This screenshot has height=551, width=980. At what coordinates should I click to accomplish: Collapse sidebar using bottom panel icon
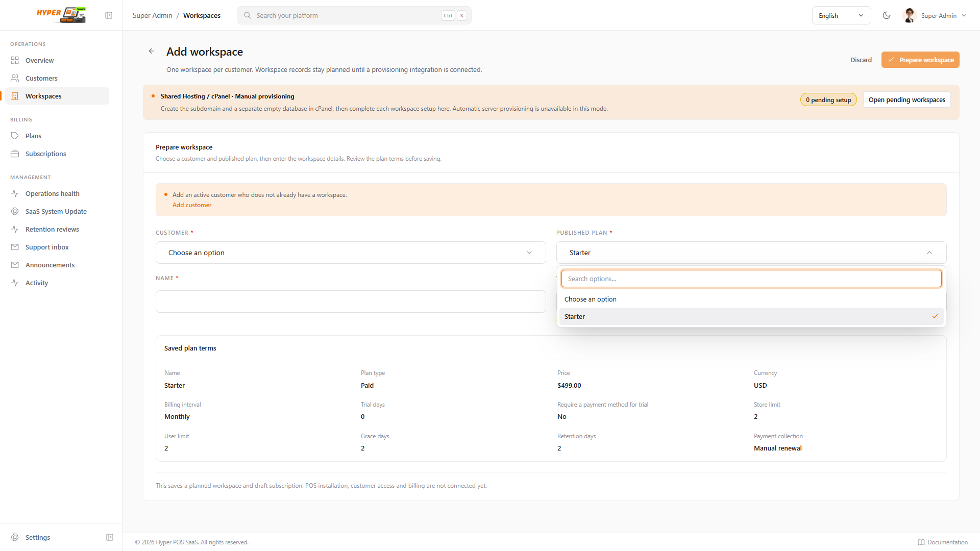point(110,537)
